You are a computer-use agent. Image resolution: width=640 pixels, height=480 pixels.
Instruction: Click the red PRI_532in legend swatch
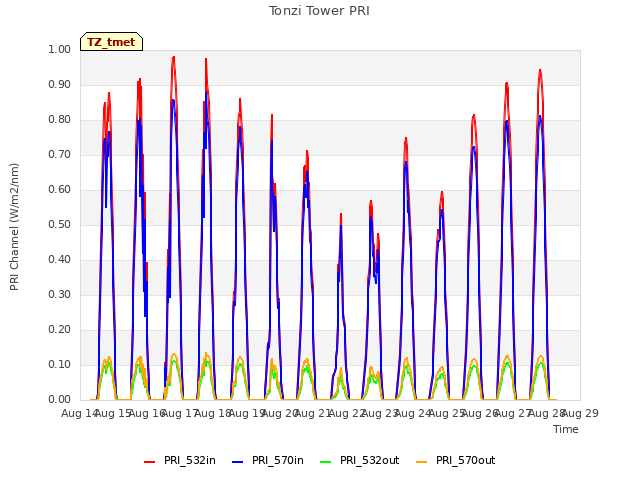coord(149,462)
